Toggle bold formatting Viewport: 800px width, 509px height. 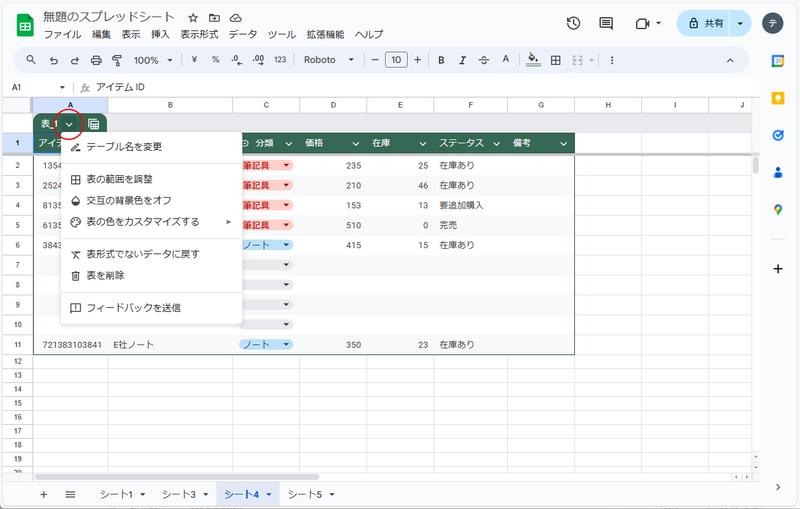pos(441,60)
